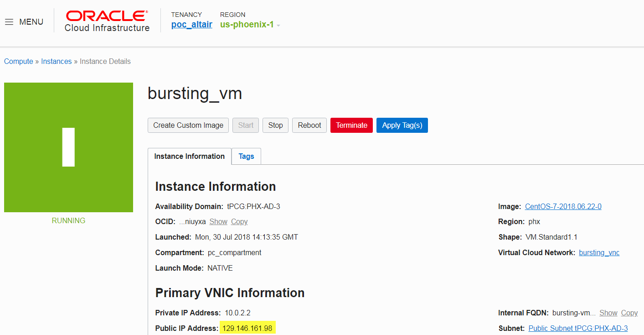Screen dimensions: 644x335
Task: Click the Apply Tag(s) button
Action: [x=402, y=125]
